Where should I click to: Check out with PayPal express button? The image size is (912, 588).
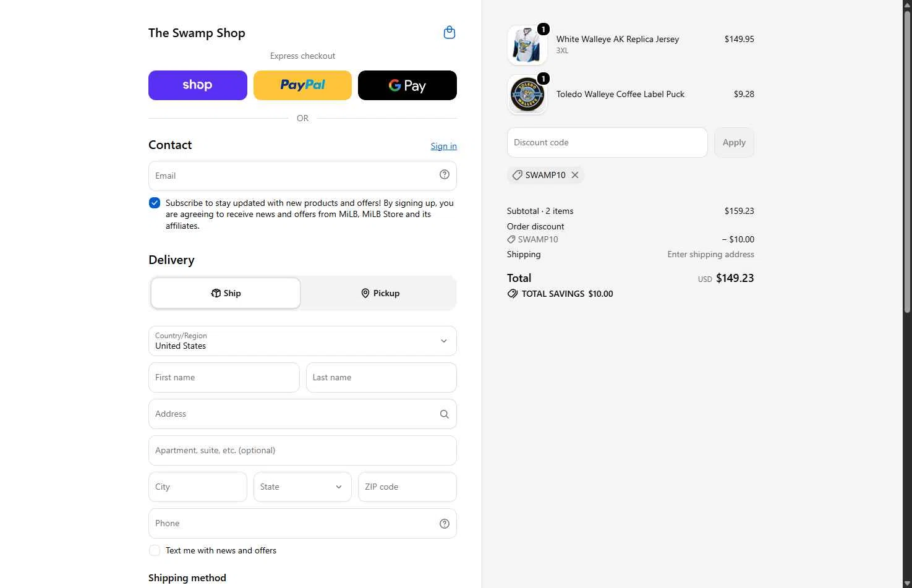[x=302, y=85]
